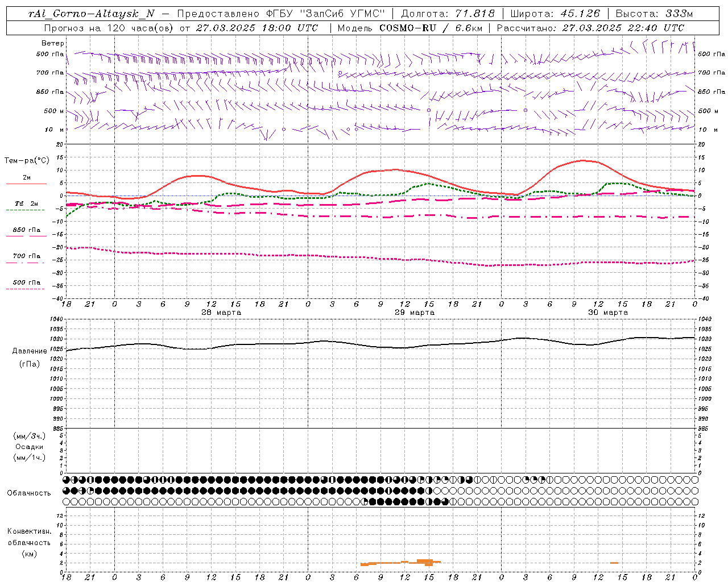Click the 28 марта date label
The height and width of the screenshot is (582, 728).
[221, 313]
